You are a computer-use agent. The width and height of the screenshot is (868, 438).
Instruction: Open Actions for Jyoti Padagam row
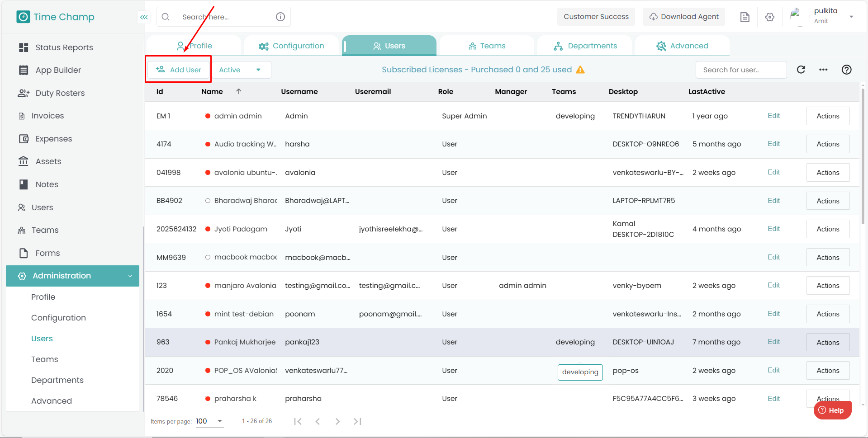[x=827, y=229]
